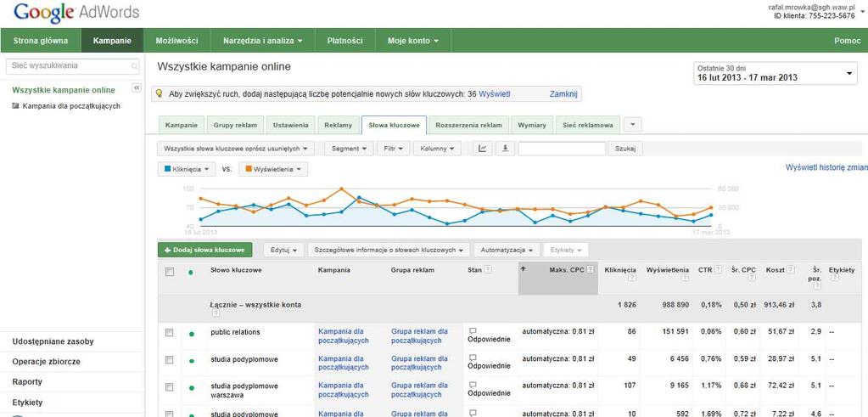Click the lightbulb suggestion icon

coord(159,94)
